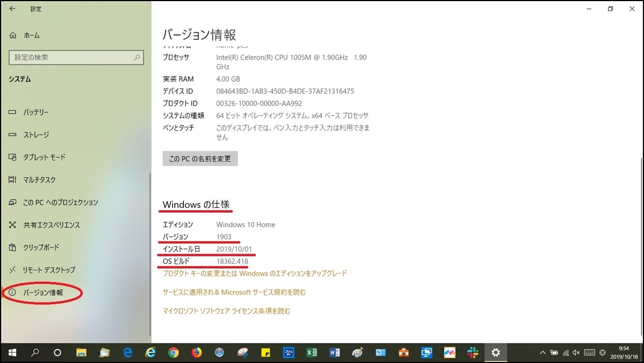
Task: Click the Settings gear on taskbar
Action: (x=496, y=352)
